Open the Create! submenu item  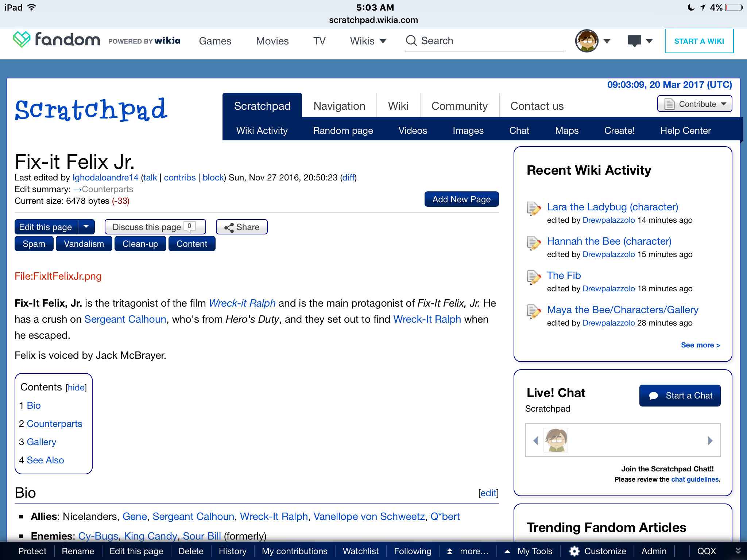[x=619, y=131]
